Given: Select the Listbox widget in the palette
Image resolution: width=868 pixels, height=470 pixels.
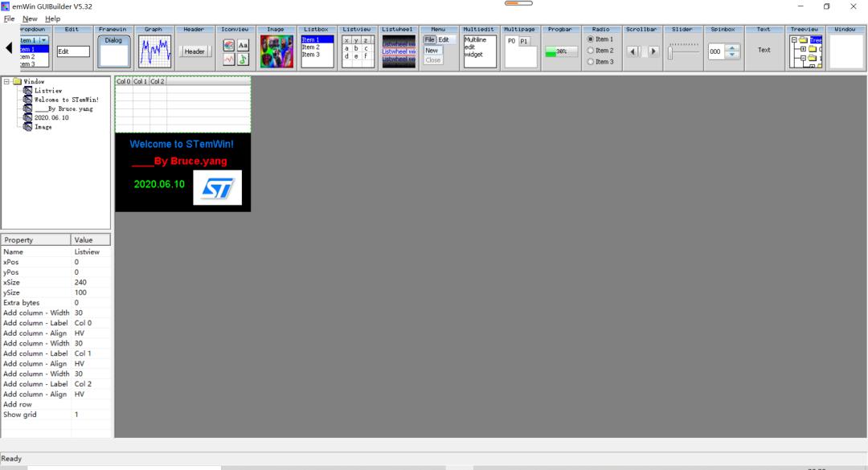Looking at the screenshot, I should click(317, 48).
